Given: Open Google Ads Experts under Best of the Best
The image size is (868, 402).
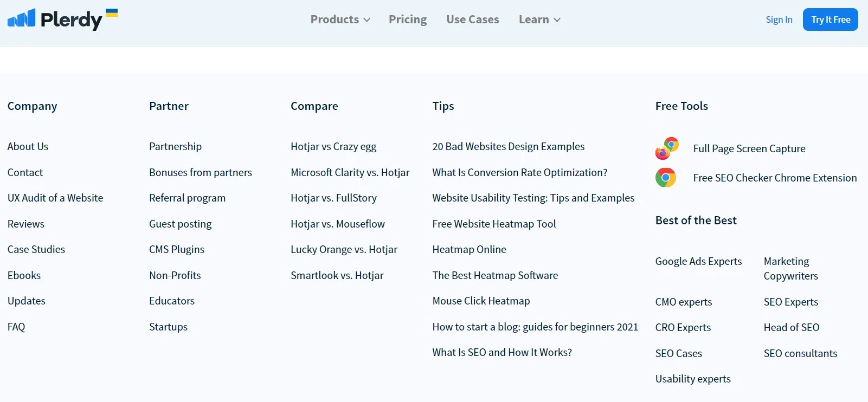Looking at the screenshot, I should (698, 261).
